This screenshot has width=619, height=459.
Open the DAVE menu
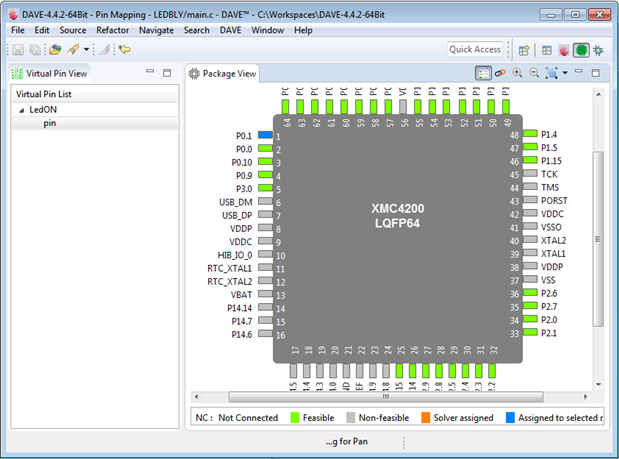pyautogui.click(x=229, y=30)
